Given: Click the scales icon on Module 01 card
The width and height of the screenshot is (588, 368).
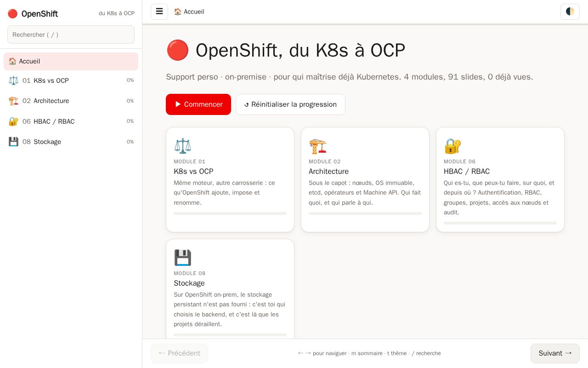Looking at the screenshot, I should [x=182, y=146].
